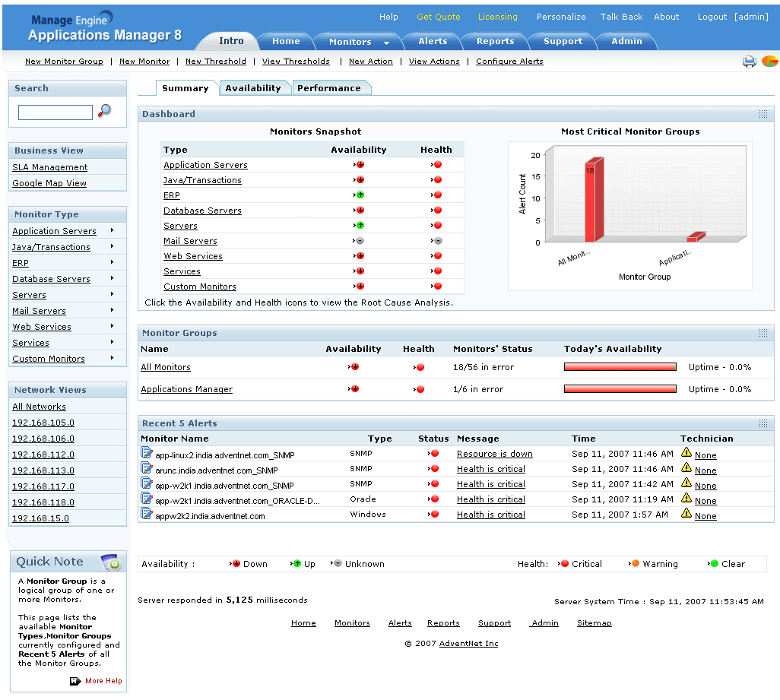The image size is (780, 700).
Task: Click the red uptime bar for All Monitors
Action: pyautogui.click(x=619, y=366)
